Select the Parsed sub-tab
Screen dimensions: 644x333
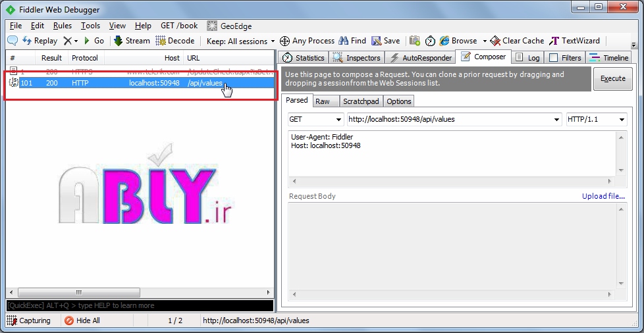296,100
